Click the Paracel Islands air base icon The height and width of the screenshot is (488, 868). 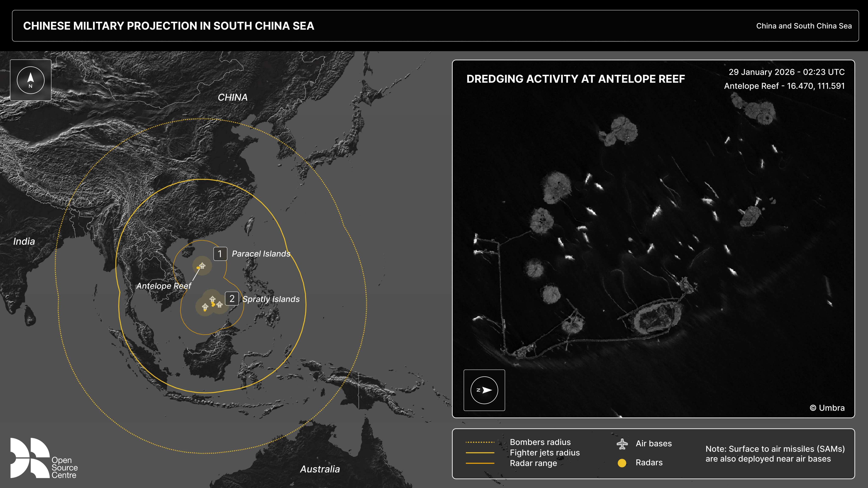click(x=202, y=266)
